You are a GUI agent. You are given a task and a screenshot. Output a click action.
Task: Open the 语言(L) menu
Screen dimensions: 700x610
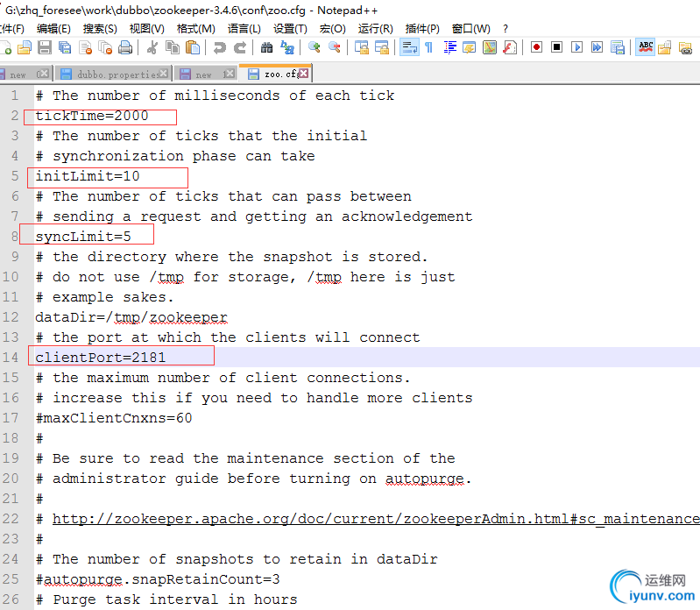click(244, 29)
